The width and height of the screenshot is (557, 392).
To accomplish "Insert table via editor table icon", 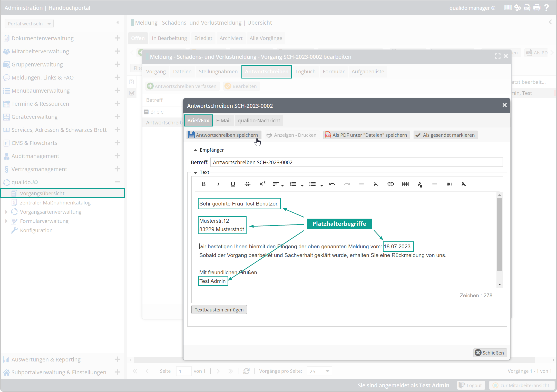I will pyautogui.click(x=405, y=184).
